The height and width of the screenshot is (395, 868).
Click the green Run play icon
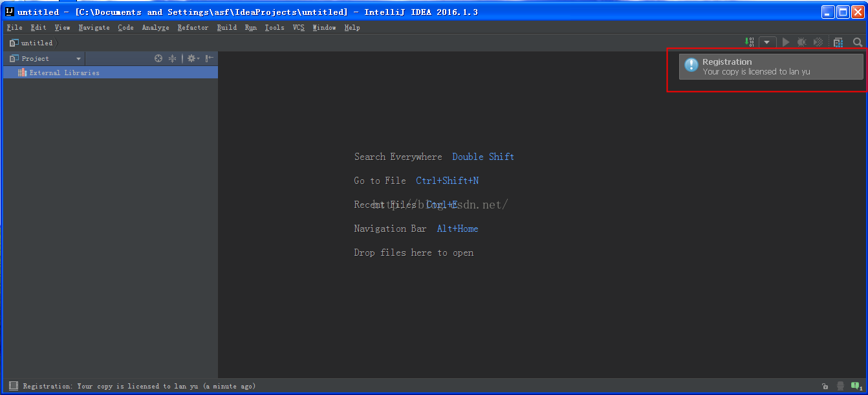[786, 42]
